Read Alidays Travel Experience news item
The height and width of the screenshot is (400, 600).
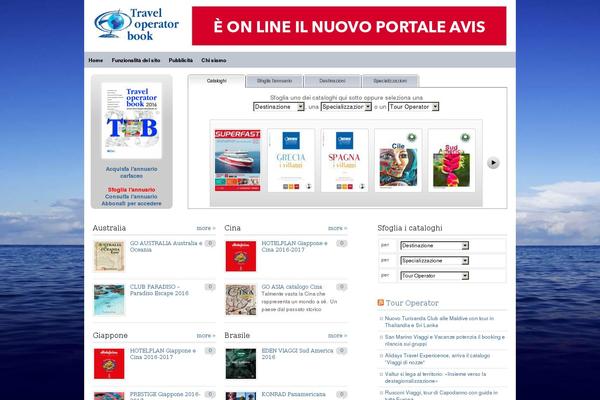click(x=437, y=359)
